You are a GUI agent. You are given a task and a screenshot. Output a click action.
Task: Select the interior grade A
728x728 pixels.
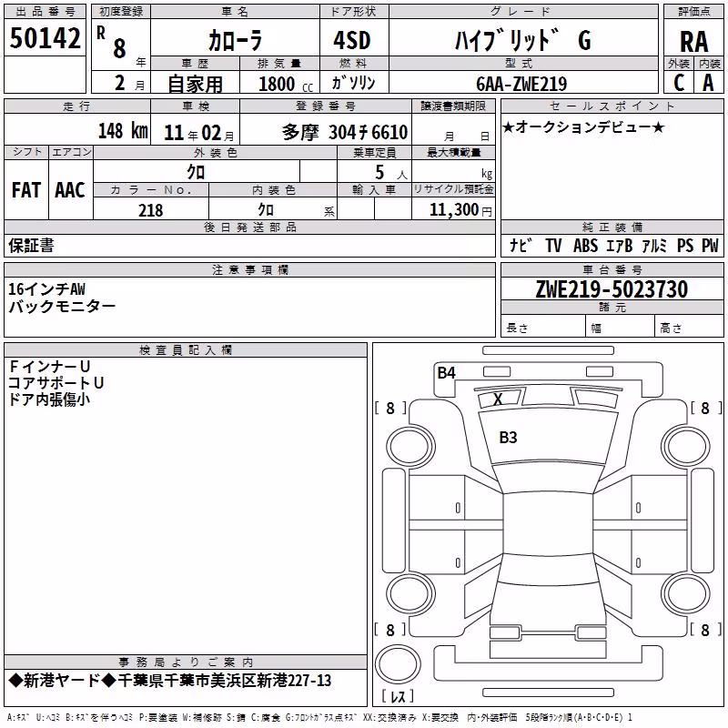click(x=708, y=83)
